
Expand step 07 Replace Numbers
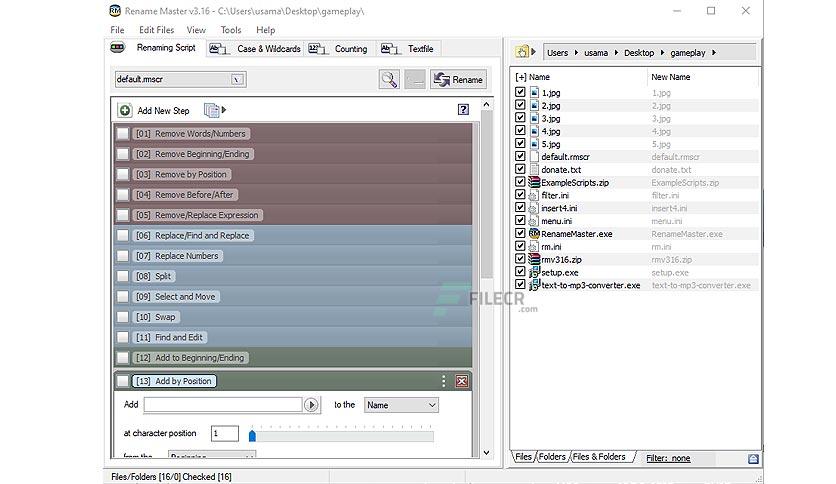pos(178,256)
